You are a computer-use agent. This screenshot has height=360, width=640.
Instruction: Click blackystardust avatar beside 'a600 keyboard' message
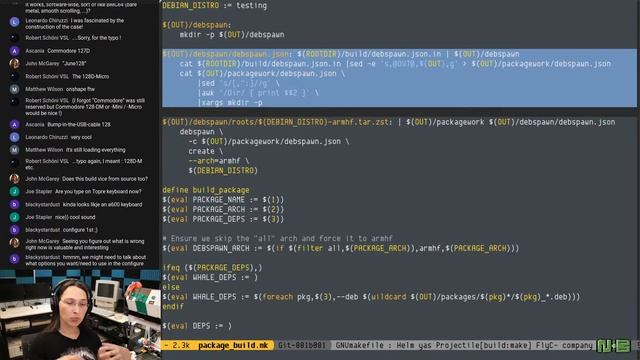[14, 204]
